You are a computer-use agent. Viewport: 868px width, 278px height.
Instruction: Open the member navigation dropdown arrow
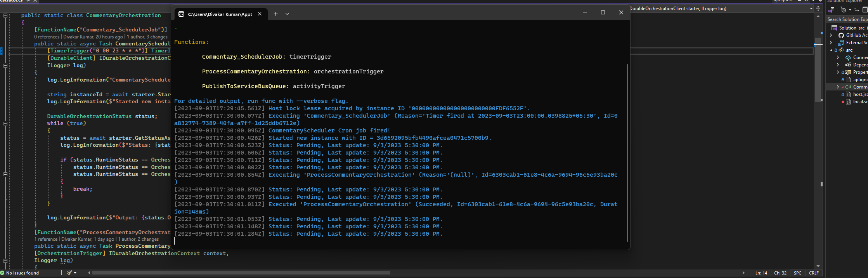point(811,9)
